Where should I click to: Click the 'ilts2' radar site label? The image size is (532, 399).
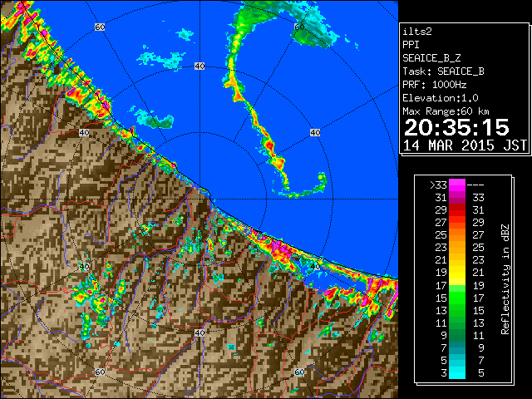pos(417,32)
